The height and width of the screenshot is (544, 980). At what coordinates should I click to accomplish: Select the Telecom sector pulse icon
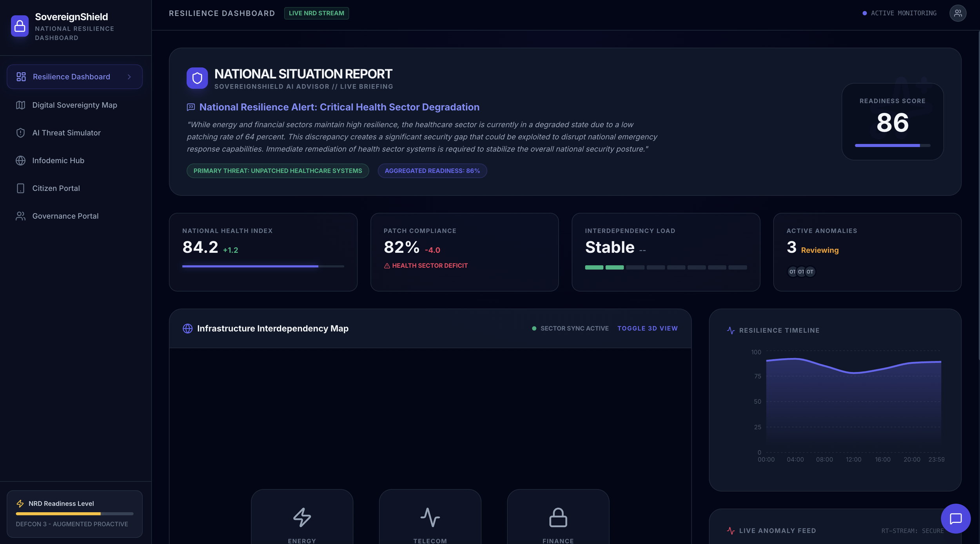(430, 517)
